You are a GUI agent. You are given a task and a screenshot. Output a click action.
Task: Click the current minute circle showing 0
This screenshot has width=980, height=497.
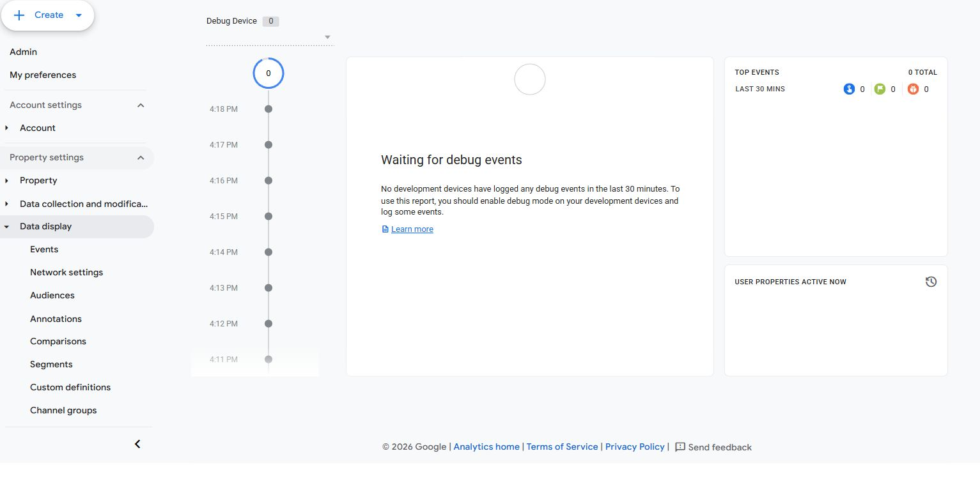268,73
